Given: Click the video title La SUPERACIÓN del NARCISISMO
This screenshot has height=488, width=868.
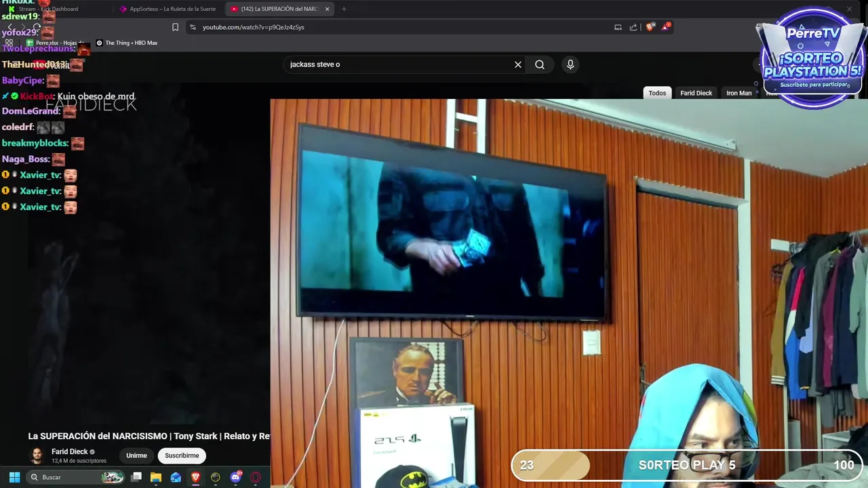Looking at the screenshot, I should pyautogui.click(x=149, y=436).
